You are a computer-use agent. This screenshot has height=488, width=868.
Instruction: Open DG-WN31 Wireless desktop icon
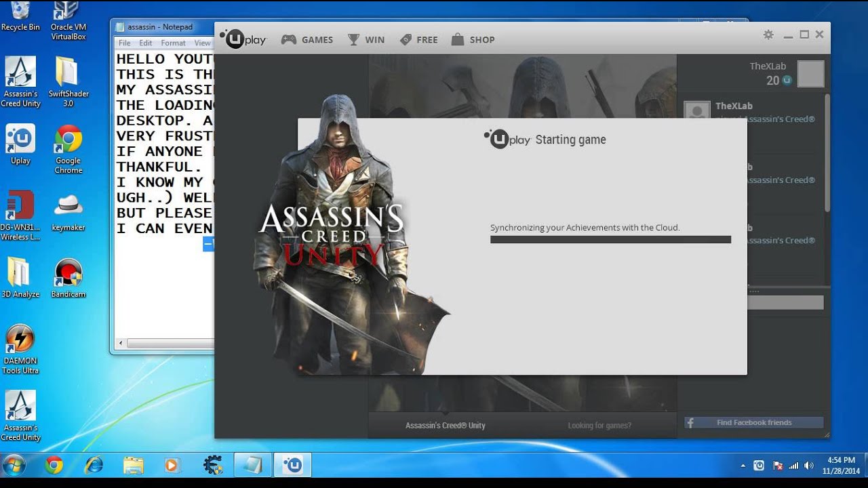(20, 216)
